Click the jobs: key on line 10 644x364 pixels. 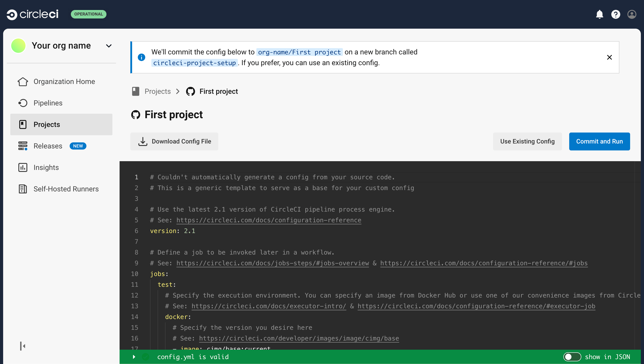[159, 274]
